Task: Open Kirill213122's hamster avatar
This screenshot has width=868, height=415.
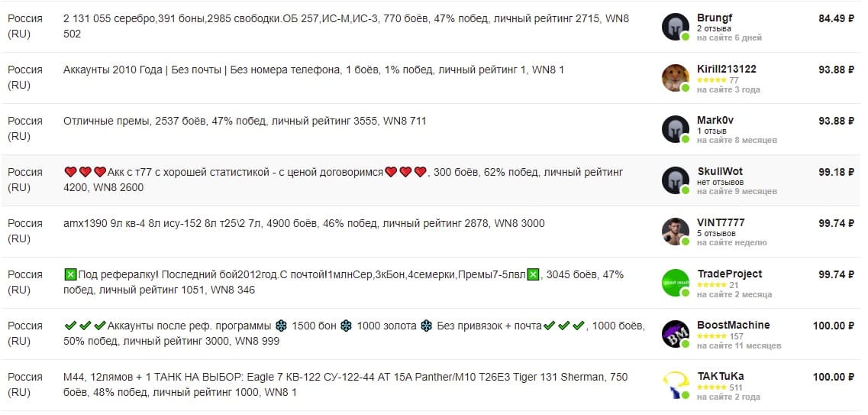Action: pos(675,78)
